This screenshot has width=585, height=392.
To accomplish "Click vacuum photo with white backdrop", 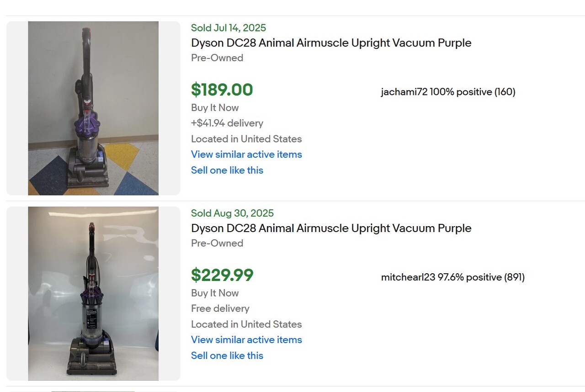I will (93, 294).
